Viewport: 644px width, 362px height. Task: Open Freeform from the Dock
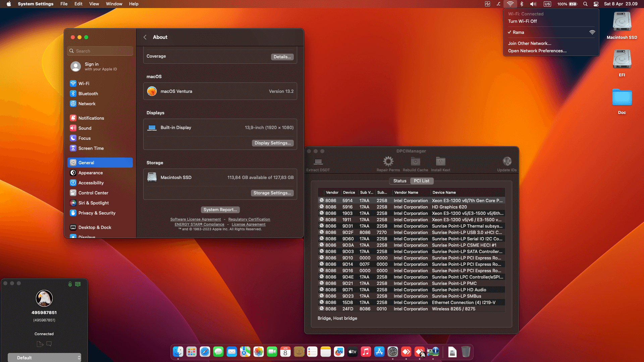(x=339, y=352)
